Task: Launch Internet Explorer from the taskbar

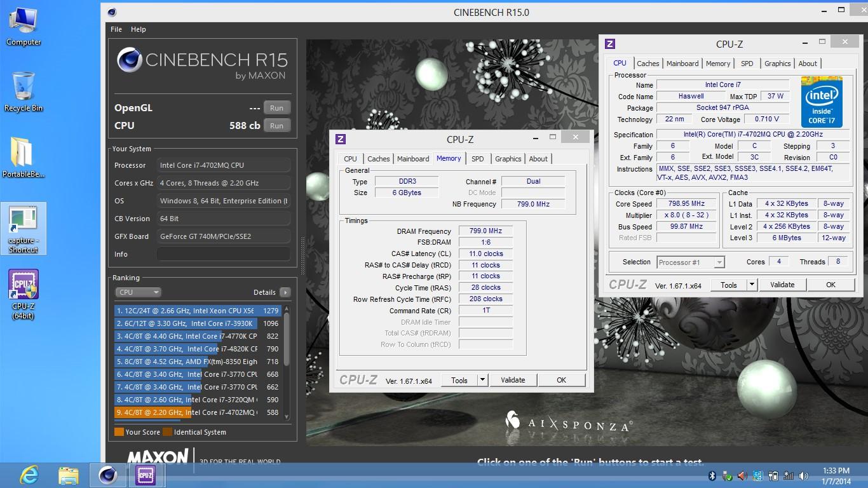Action: [29, 475]
